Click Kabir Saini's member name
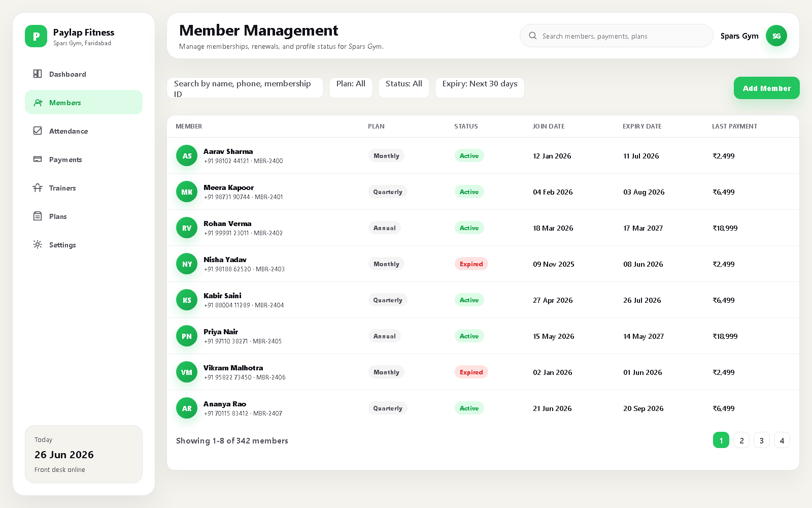This screenshot has width=812, height=508. point(222,296)
